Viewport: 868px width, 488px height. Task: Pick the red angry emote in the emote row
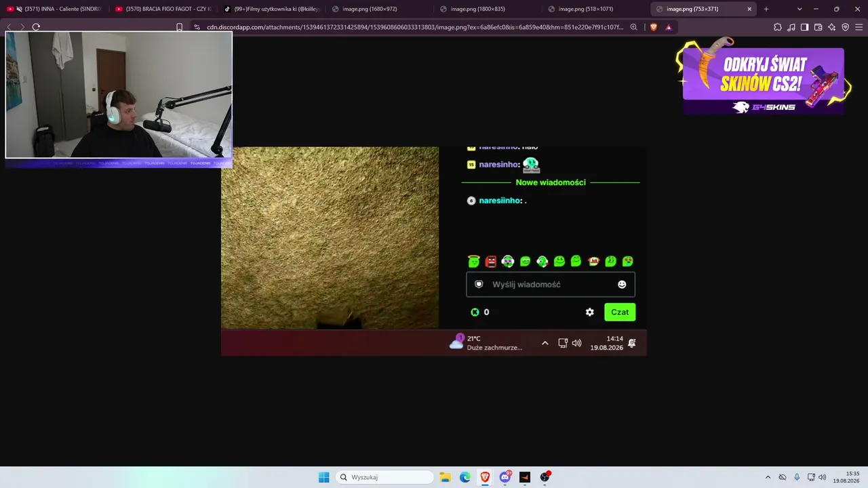coord(491,262)
